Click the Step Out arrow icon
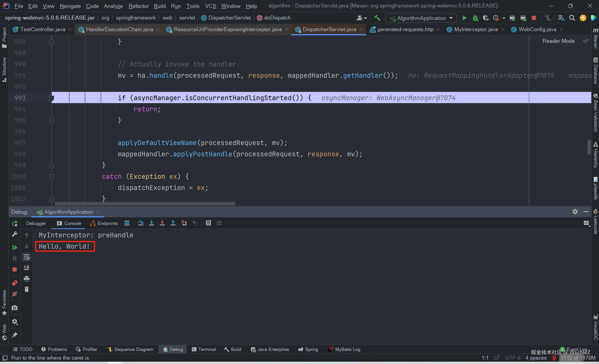The image size is (599, 364). click(173, 223)
